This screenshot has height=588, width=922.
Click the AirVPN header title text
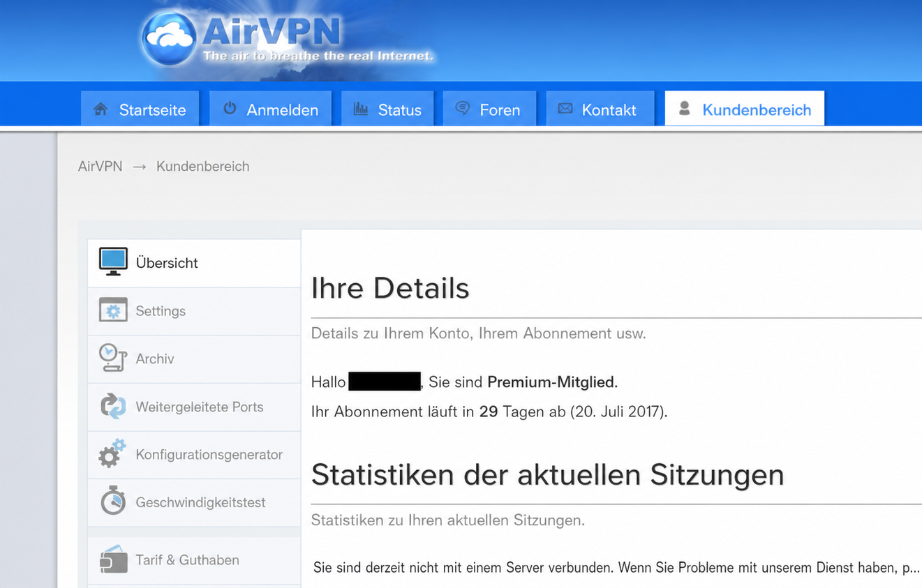pos(272,31)
